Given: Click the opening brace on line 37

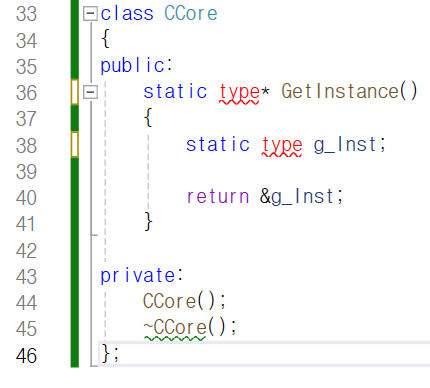Looking at the screenshot, I should [x=148, y=117].
